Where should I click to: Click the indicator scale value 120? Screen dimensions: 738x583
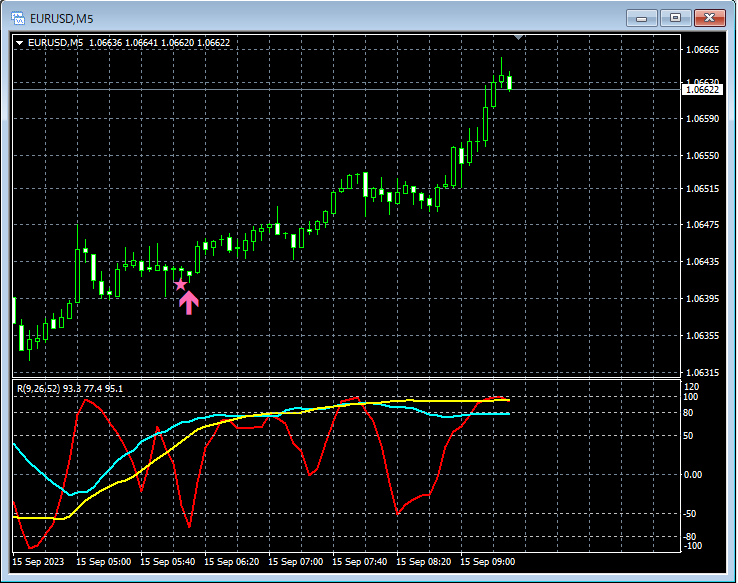(691, 387)
